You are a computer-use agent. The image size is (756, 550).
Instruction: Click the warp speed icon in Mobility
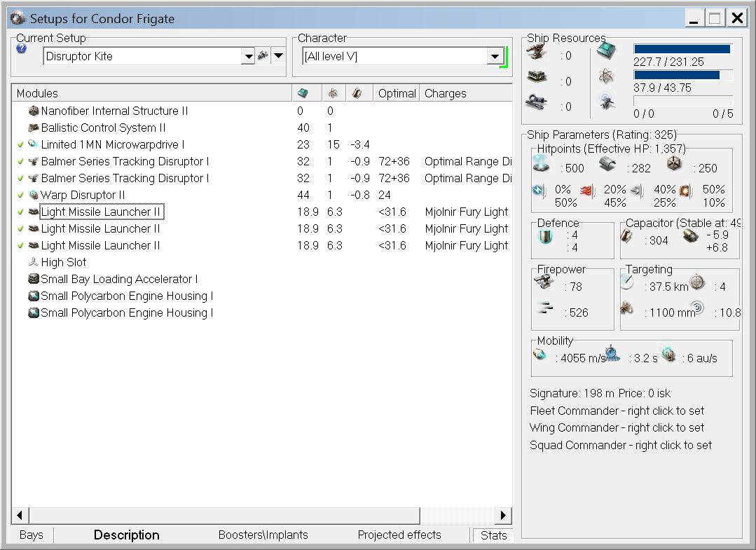click(668, 355)
